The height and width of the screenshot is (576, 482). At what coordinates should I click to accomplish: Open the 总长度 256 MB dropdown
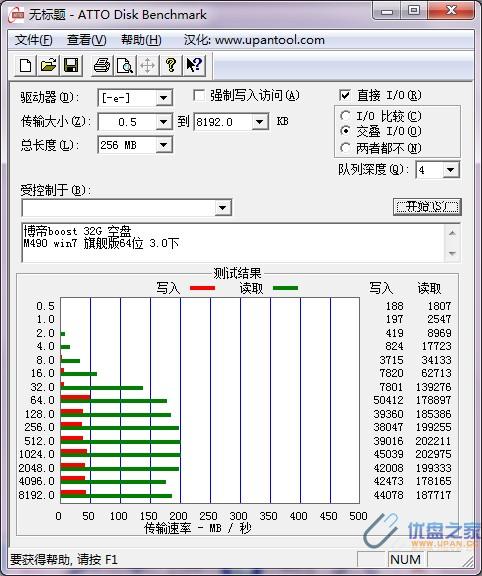(x=163, y=145)
